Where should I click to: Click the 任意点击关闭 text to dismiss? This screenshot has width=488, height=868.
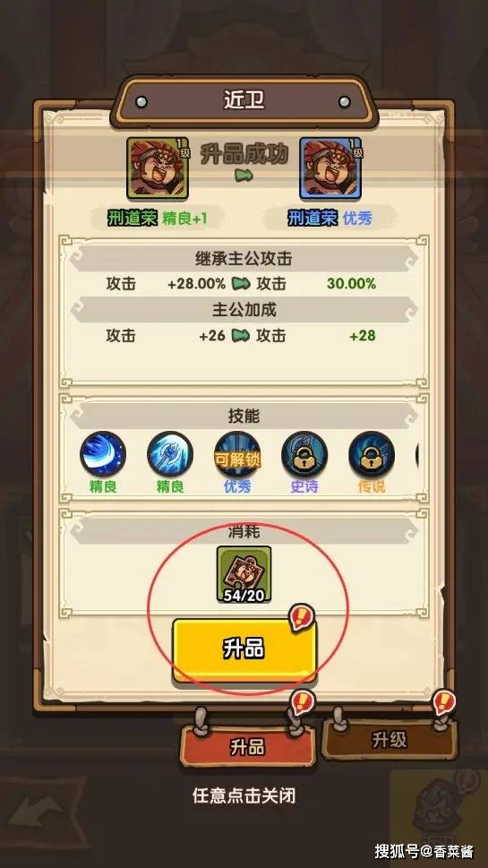click(244, 796)
